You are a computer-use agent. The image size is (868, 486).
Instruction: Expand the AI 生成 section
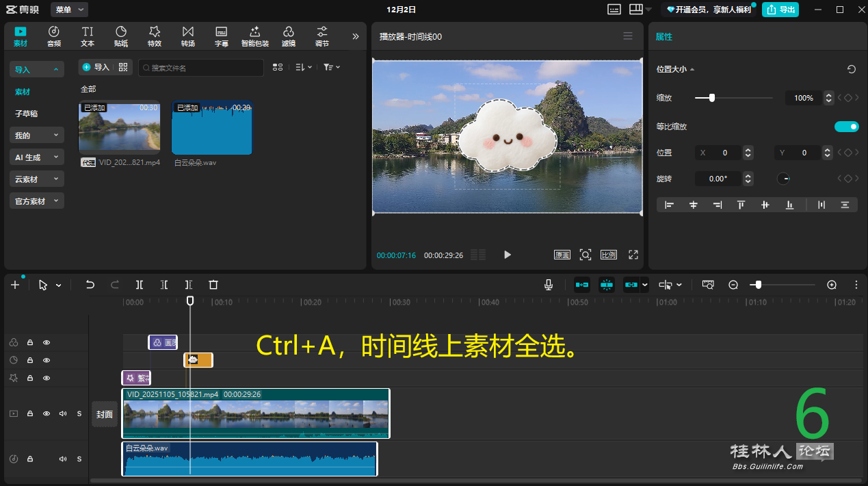point(37,157)
